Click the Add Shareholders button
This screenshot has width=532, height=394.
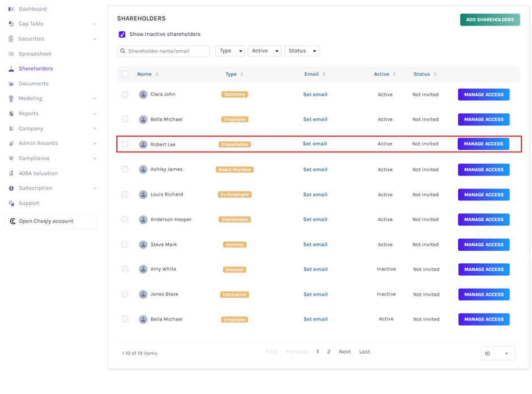[490, 20]
